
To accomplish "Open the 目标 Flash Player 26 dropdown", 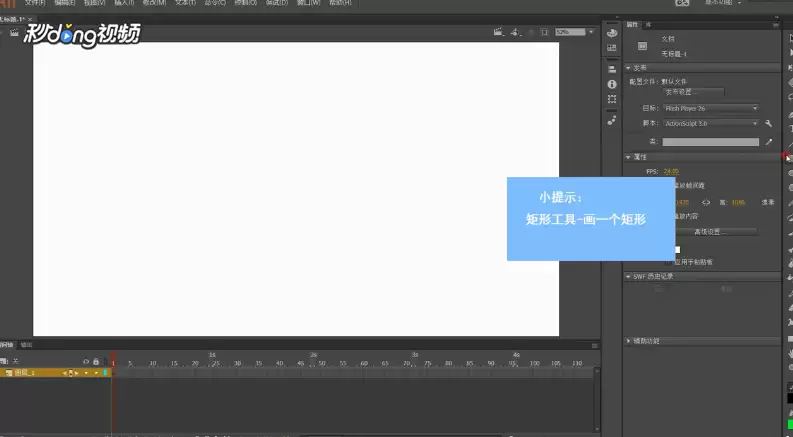I will (711, 108).
